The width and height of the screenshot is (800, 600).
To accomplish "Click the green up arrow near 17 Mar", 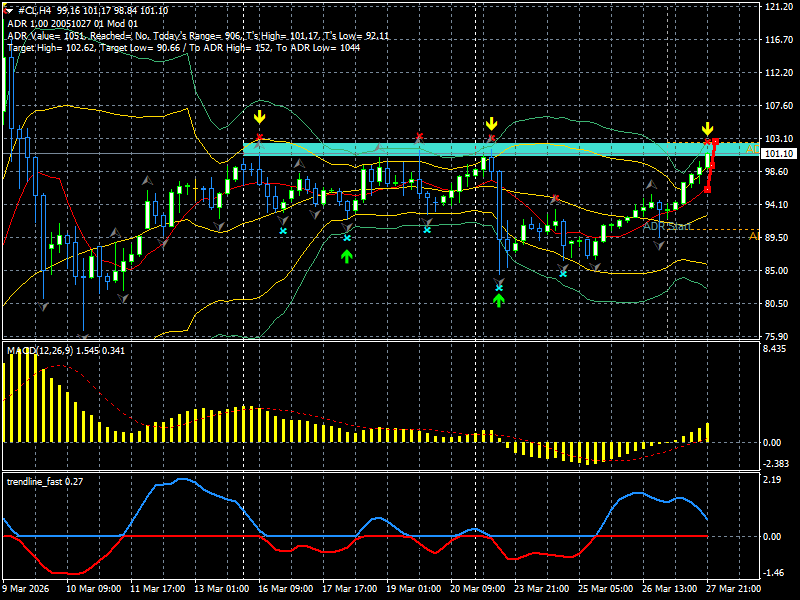I will click(x=347, y=256).
